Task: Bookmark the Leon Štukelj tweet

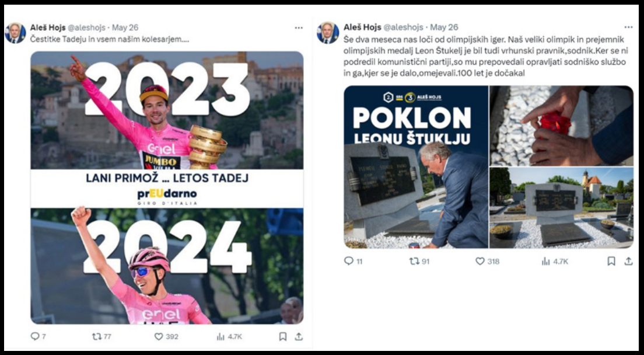Action: pyautogui.click(x=611, y=261)
